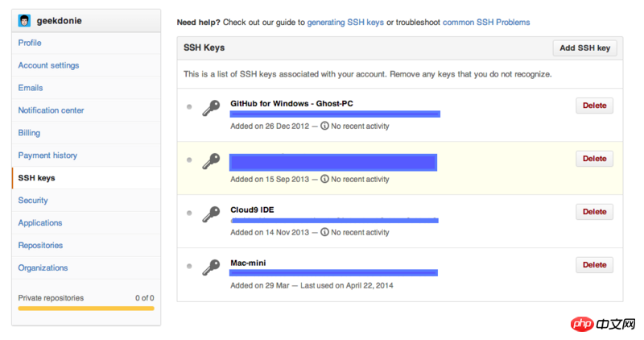Delete the GitHub for Windows key

[594, 106]
